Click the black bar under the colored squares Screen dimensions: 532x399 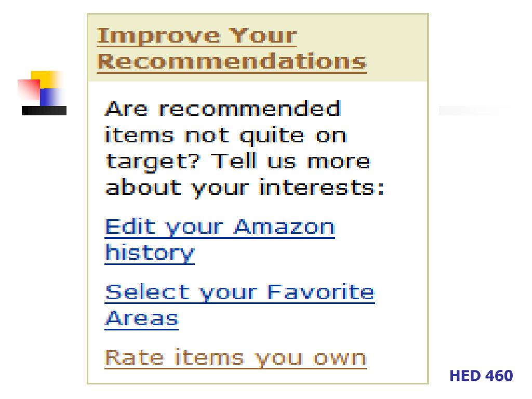pyautogui.click(x=44, y=111)
